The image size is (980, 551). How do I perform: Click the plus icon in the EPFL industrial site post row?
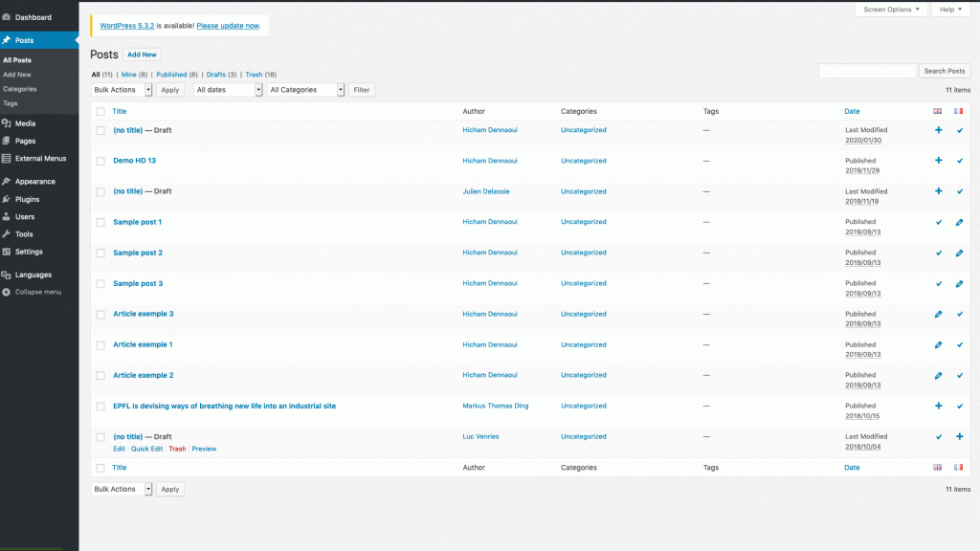pos(938,406)
